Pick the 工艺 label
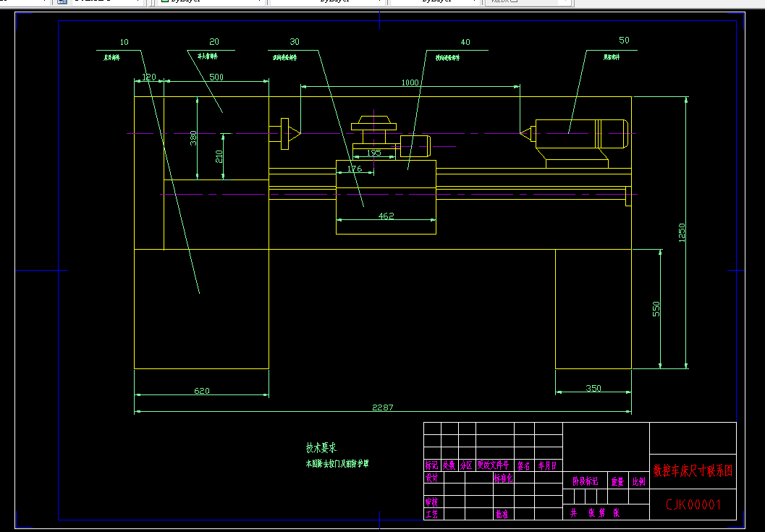This screenshot has height=532, width=765. pyautogui.click(x=432, y=514)
